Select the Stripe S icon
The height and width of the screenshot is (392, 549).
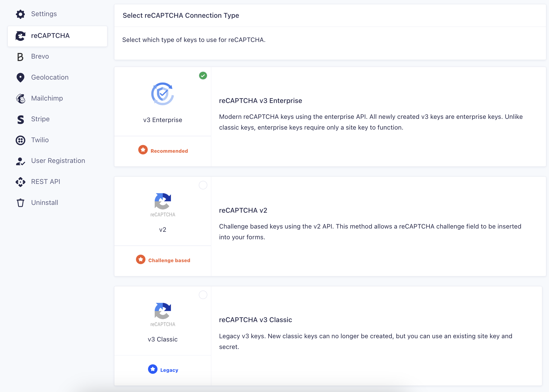[20, 119]
